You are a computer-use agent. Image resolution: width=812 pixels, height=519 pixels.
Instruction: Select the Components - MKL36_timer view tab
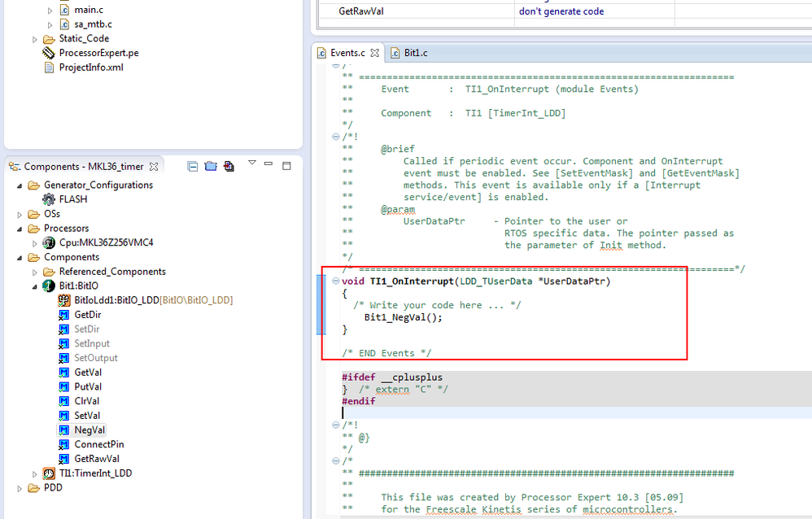(84, 167)
